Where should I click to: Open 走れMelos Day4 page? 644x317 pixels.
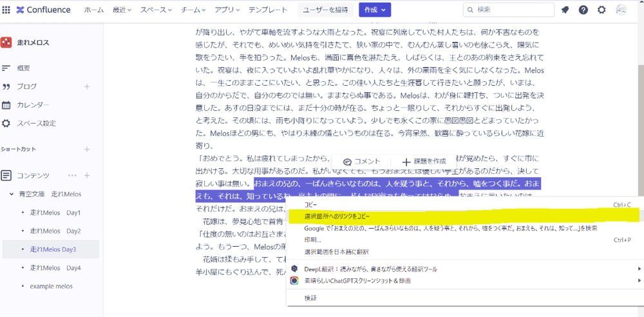pyautogui.click(x=55, y=267)
